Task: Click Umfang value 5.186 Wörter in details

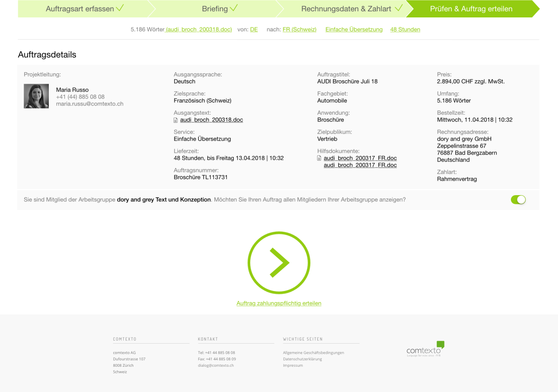Action: tap(454, 101)
